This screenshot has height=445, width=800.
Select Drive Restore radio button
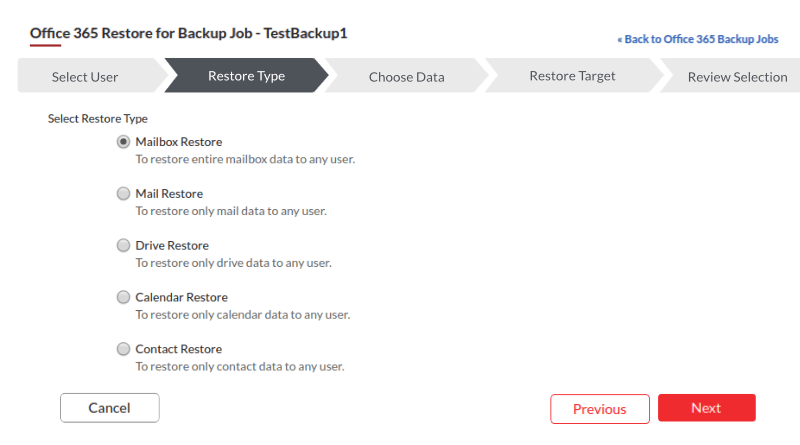coord(123,245)
